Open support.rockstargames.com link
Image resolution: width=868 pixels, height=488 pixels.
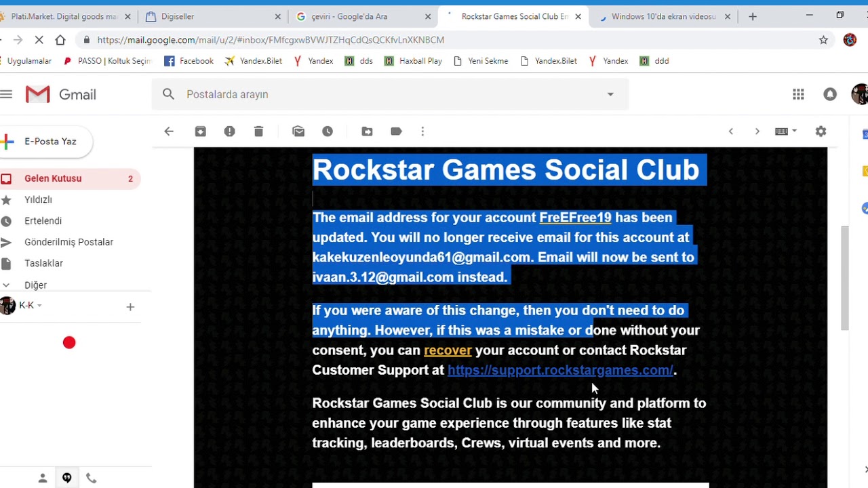pos(560,370)
